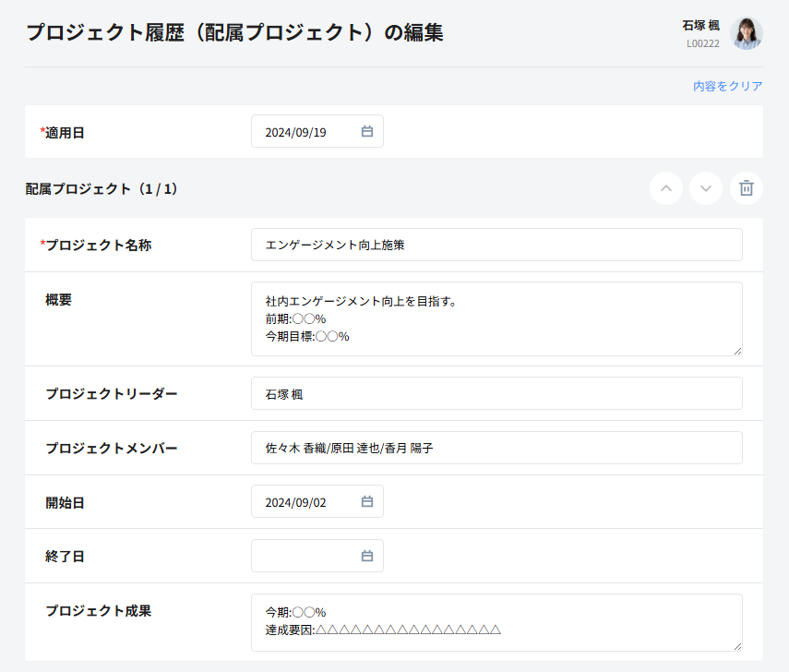Screen dimensions: 789x672
Task: Click the user avatar of 石塚 楓
Action: [746, 33]
